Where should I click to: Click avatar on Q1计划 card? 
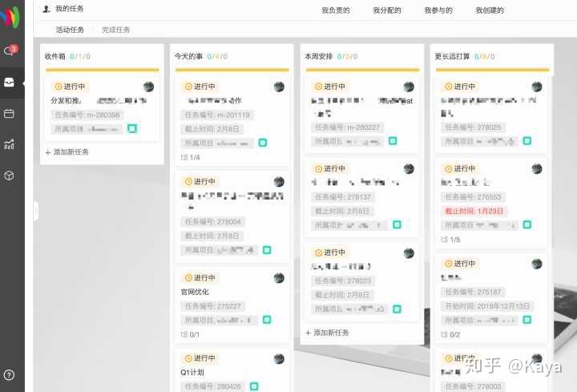coord(279,358)
